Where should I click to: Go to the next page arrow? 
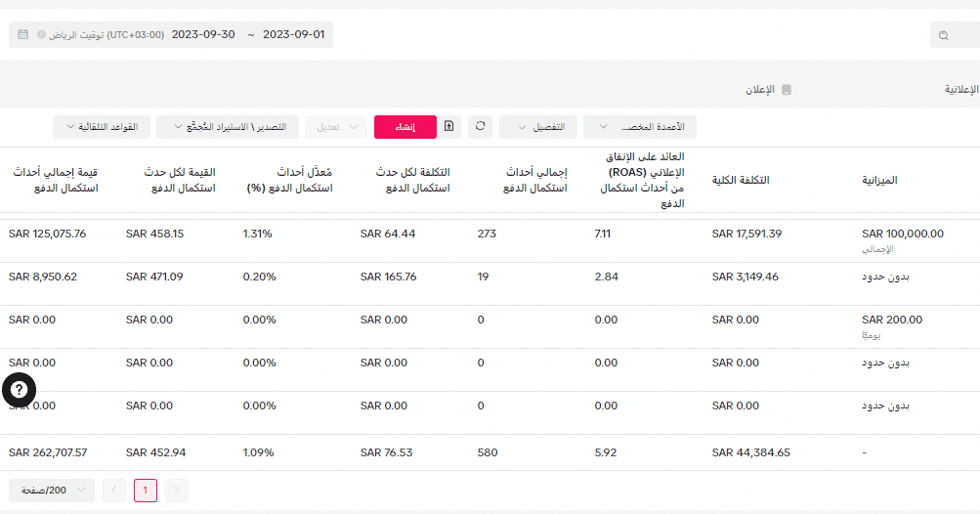(177, 491)
